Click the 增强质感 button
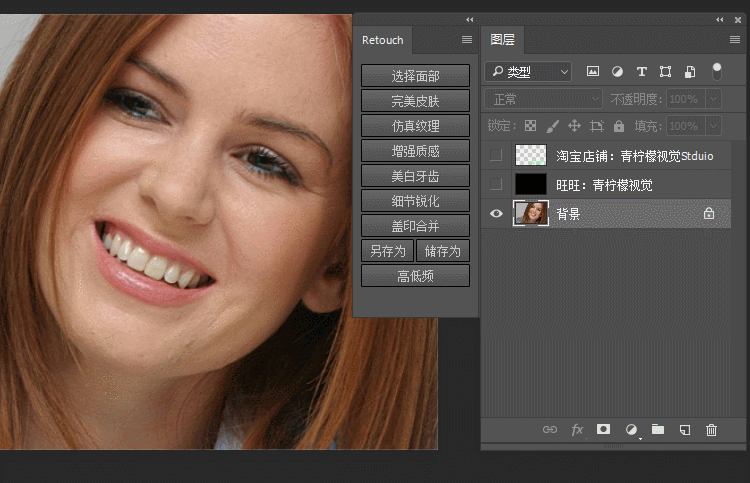Image resolution: width=750 pixels, height=483 pixels. 415,151
